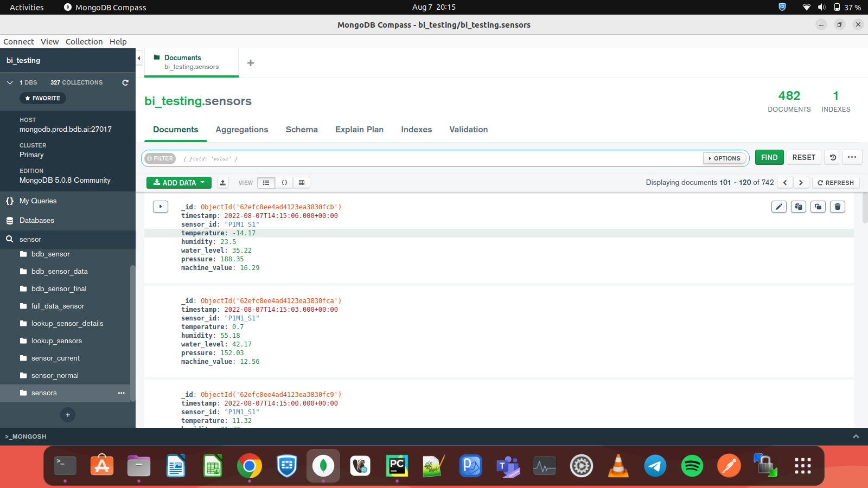Collapse the connection info chevron
868x488 pixels.
coord(10,82)
